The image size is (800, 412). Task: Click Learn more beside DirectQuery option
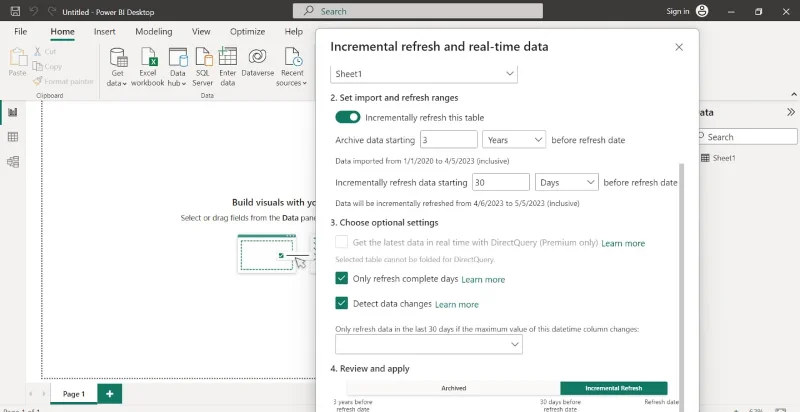click(623, 244)
